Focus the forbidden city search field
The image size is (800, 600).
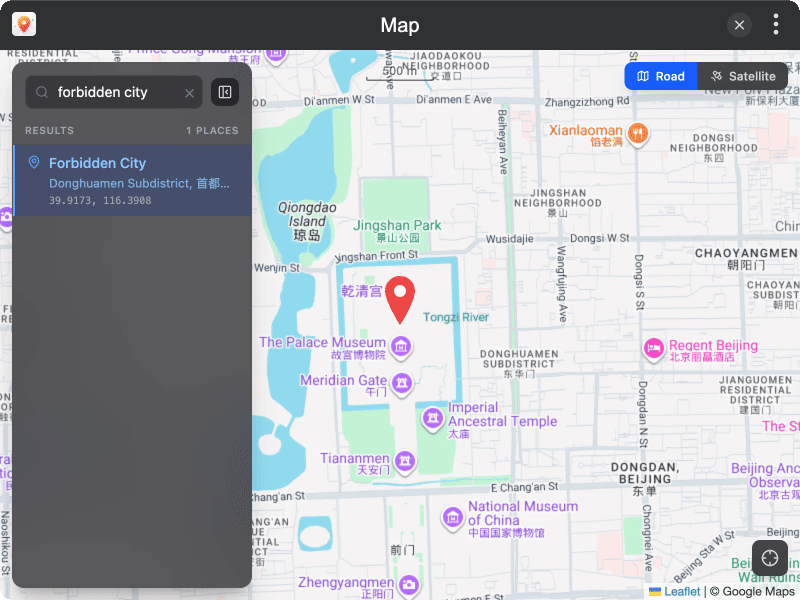[x=114, y=92]
